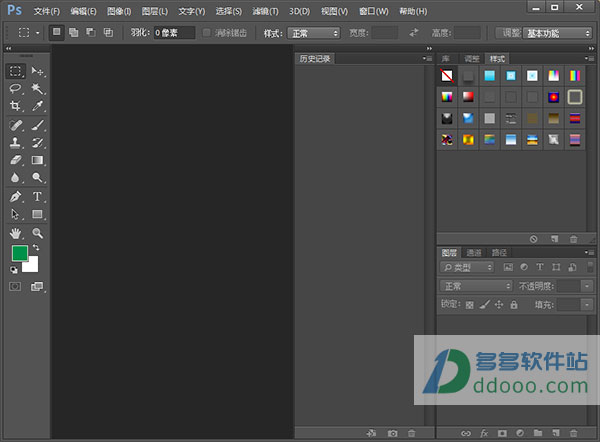Select the History Brush tool
Viewport: 600px width, 442px height.
tap(38, 143)
